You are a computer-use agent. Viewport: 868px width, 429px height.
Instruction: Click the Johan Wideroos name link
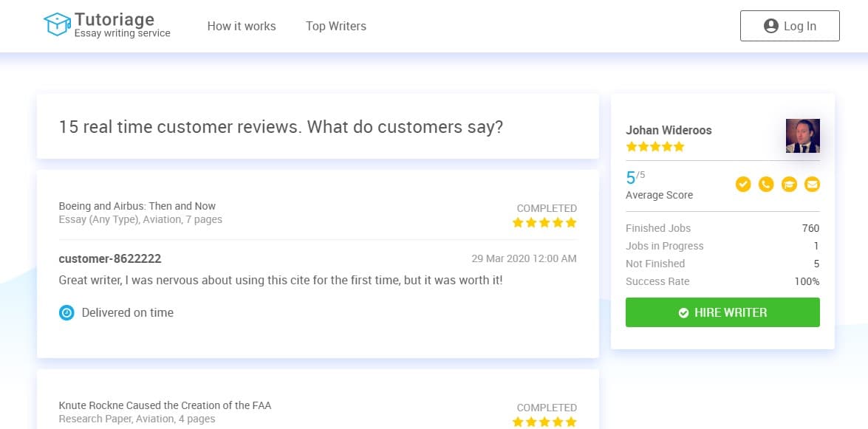[669, 131]
